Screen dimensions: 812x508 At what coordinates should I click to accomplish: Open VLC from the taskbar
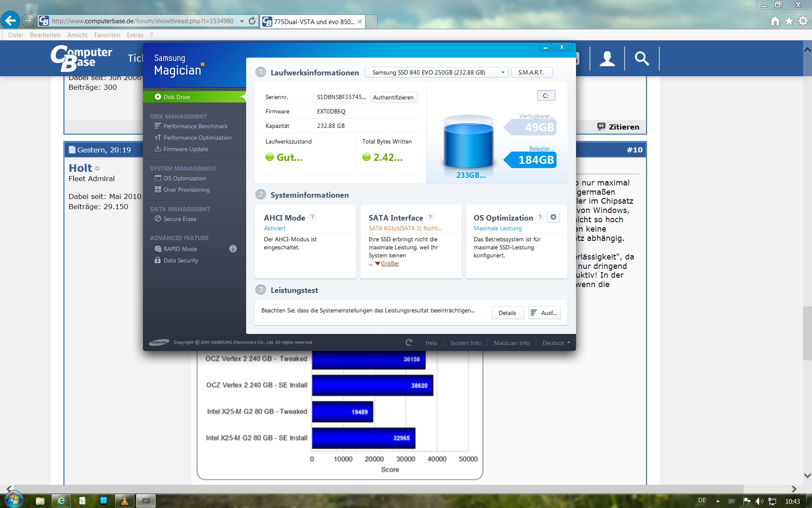[124, 501]
